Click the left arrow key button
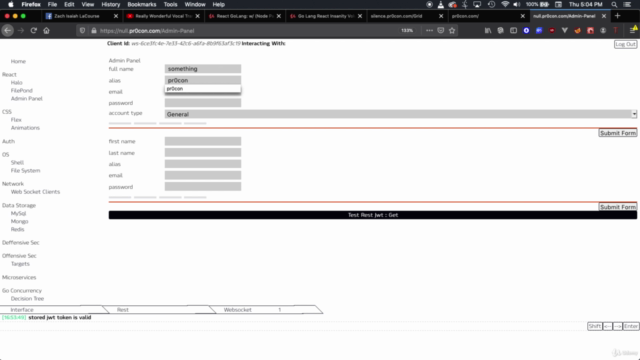 [x=607, y=326]
